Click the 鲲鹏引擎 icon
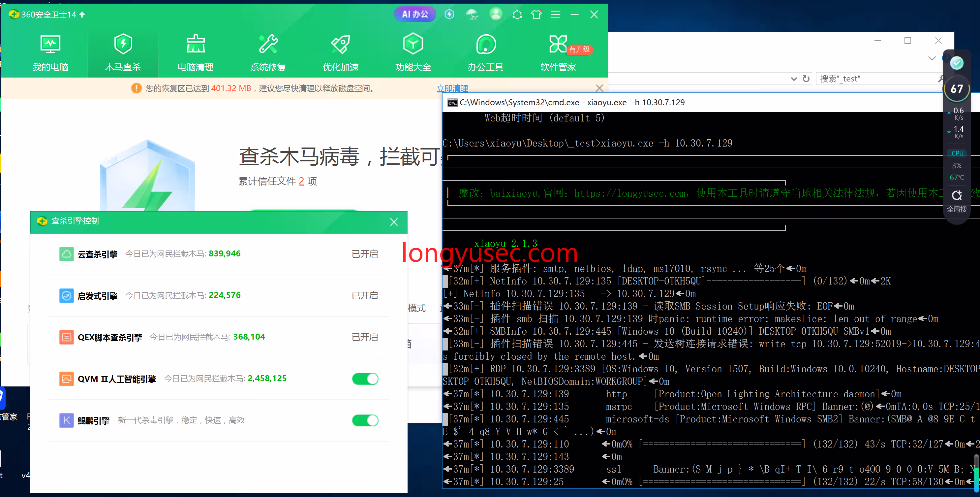The image size is (980, 497). tap(67, 420)
